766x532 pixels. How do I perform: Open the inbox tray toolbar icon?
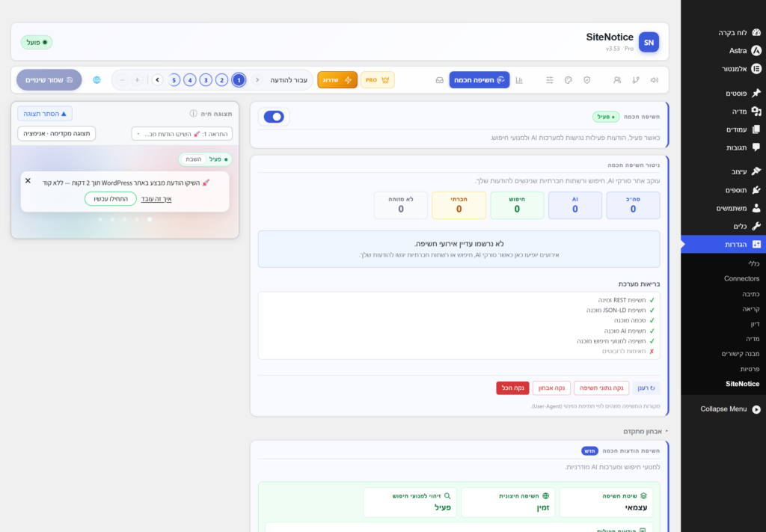click(440, 80)
